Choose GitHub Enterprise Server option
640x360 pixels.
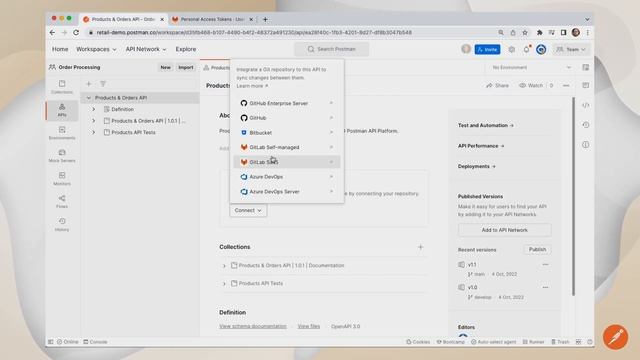tap(287, 103)
